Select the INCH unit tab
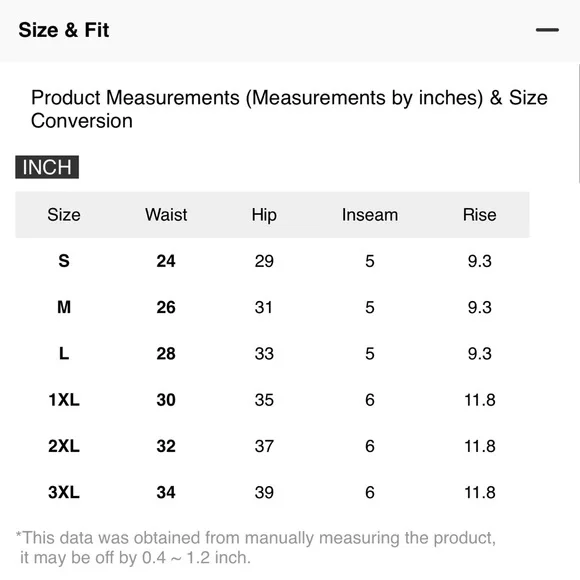The image size is (580, 580). [x=47, y=167]
